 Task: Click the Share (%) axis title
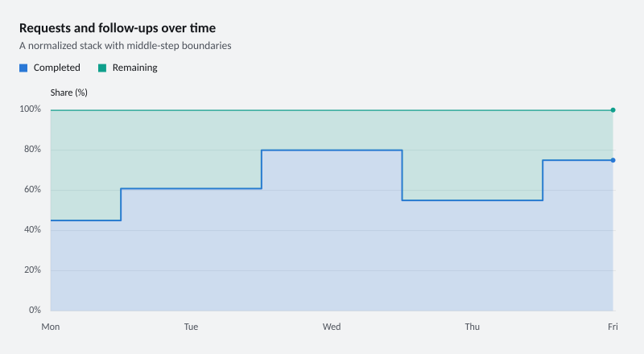pos(69,93)
